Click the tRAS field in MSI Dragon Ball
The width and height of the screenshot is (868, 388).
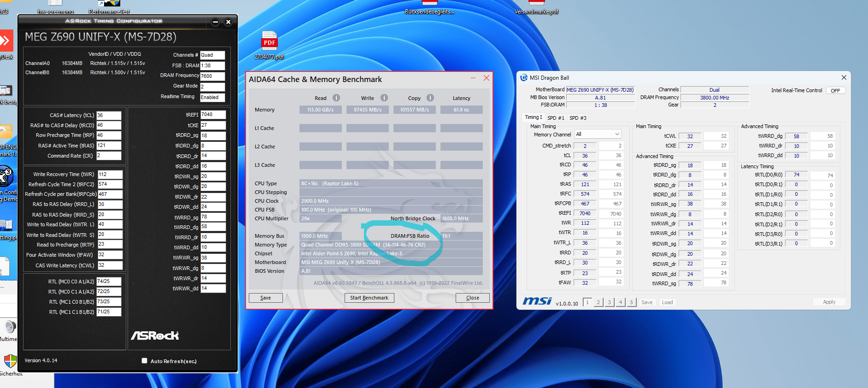pos(585,184)
